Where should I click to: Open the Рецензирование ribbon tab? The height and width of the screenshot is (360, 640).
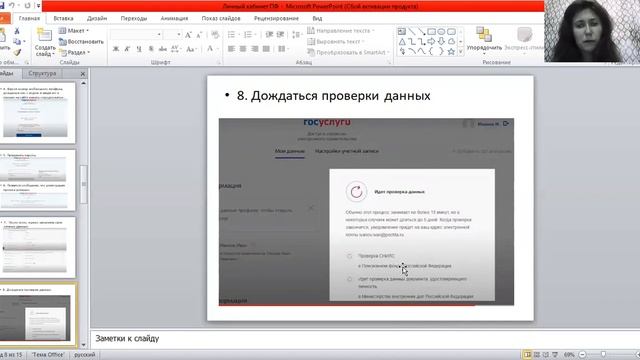point(276,18)
